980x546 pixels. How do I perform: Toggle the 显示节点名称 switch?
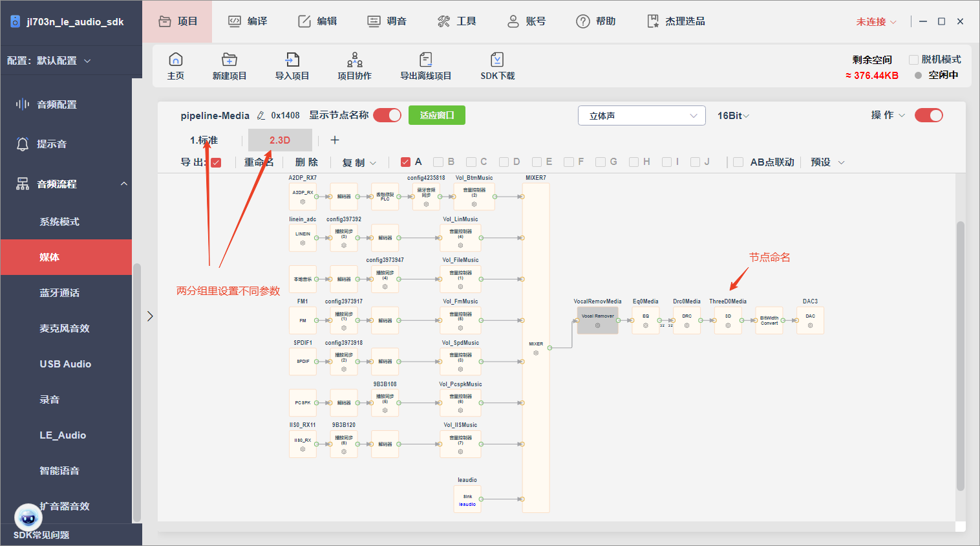pos(387,115)
